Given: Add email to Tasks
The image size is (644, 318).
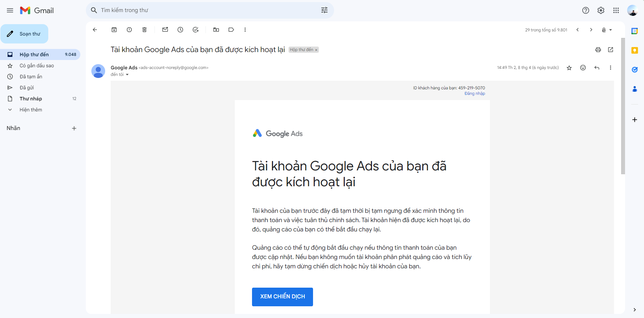Looking at the screenshot, I should [195, 30].
